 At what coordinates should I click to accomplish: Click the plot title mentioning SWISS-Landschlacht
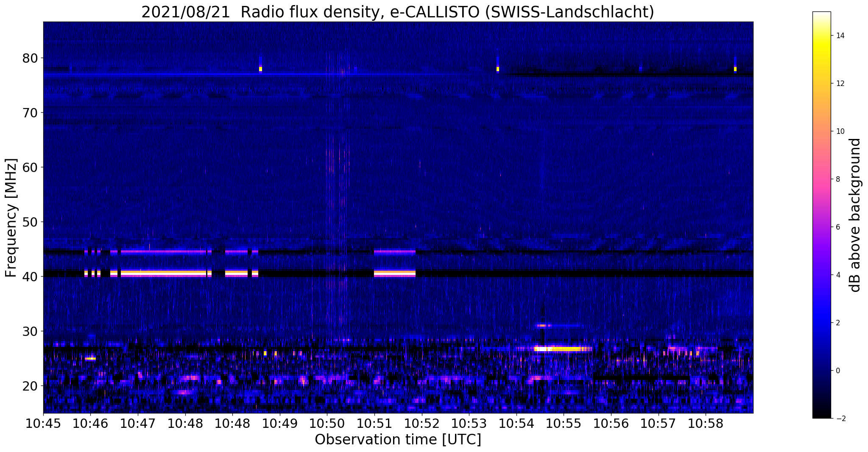point(398,12)
